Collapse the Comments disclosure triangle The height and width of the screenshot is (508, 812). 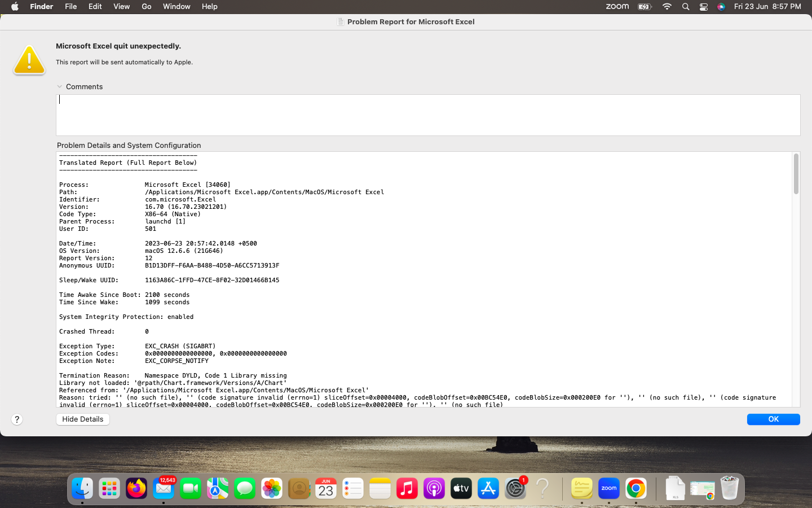[60, 86]
